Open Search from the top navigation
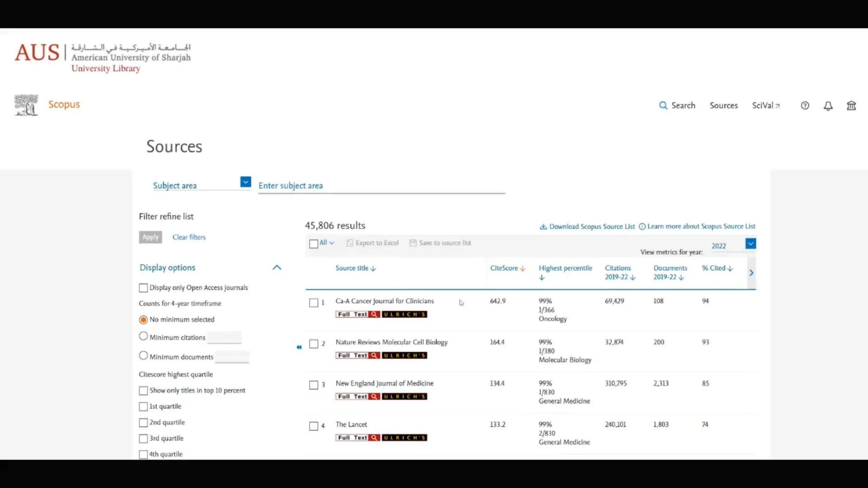The width and height of the screenshot is (868, 488). pos(677,105)
